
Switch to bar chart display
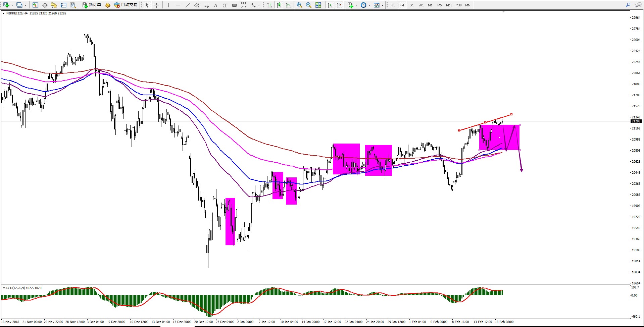click(x=269, y=5)
